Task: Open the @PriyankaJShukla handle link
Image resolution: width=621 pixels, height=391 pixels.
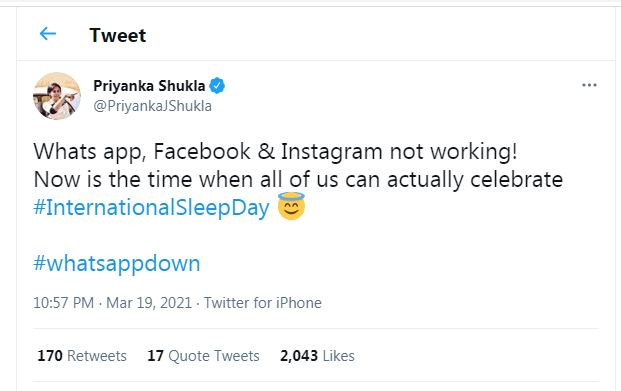Action: click(152, 106)
